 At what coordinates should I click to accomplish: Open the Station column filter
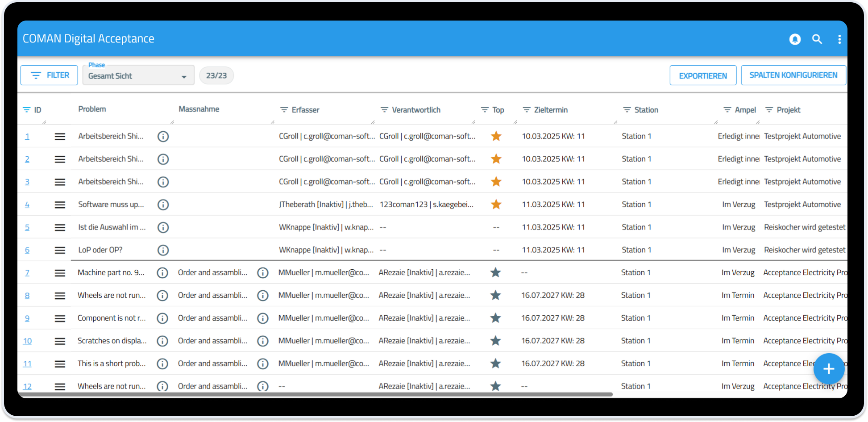coord(627,110)
